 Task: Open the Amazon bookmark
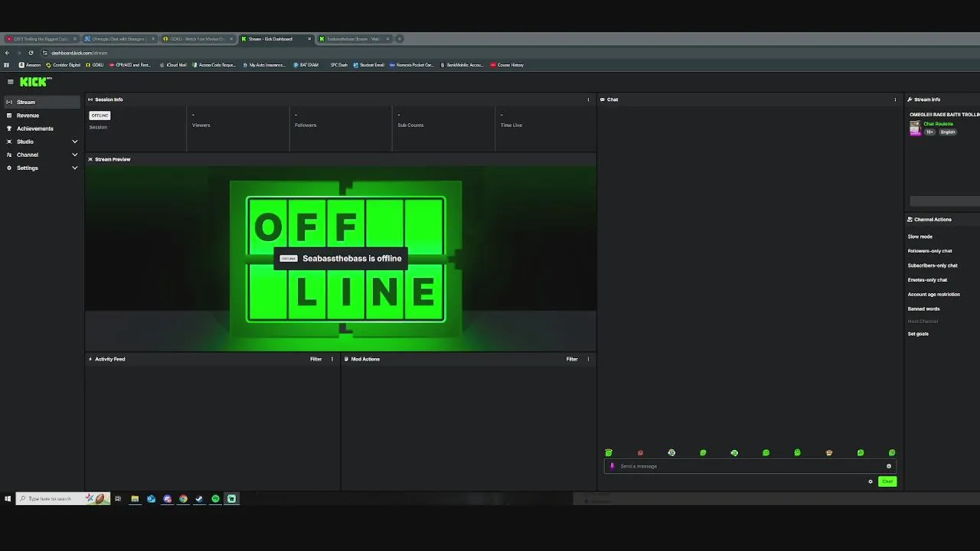30,65
